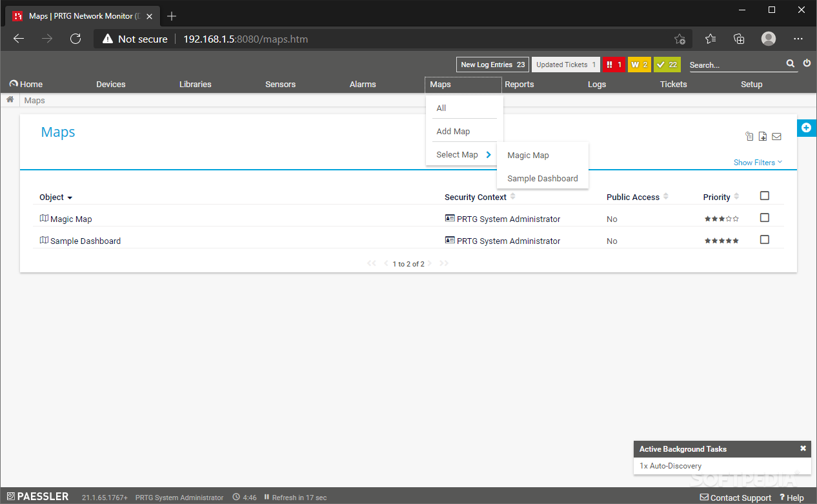This screenshot has width=817, height=504.
Task: Click the browser back arrow
Action: 19,39
